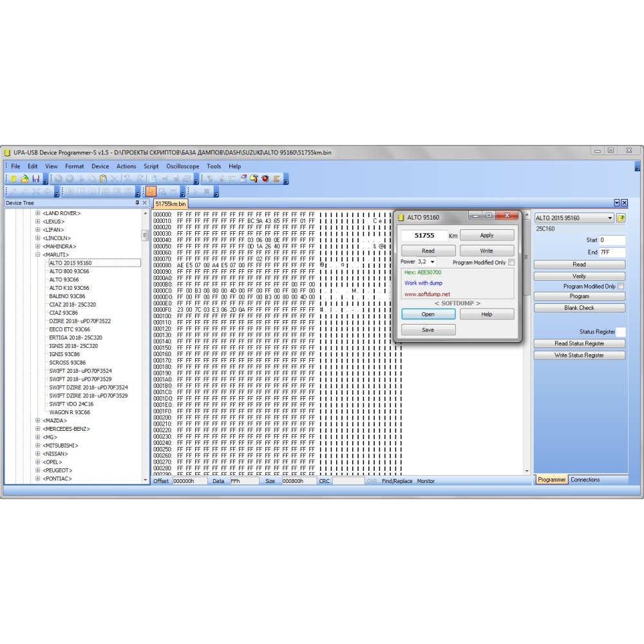Viewport: 644px width, 644px height.
Task: Toggle Program Modified Only in ALTO dialog
Action: click(511, 262)
